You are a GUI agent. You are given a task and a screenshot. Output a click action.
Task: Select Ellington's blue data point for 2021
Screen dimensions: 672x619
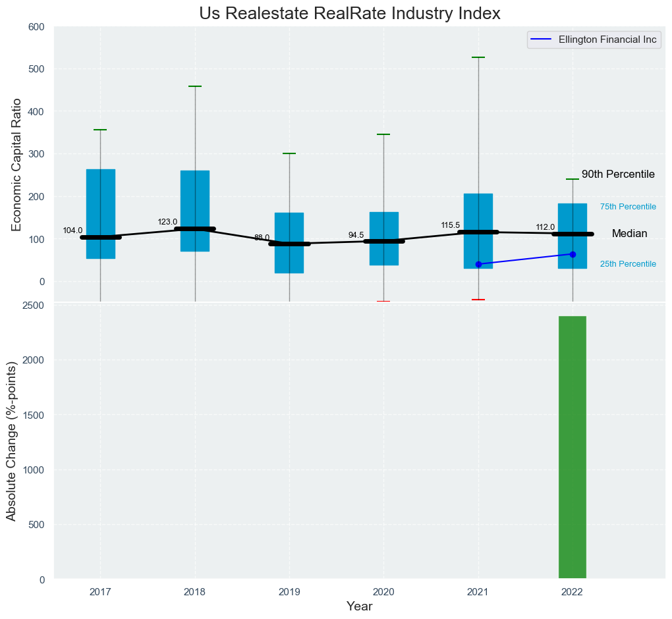(x=478, y=264)
